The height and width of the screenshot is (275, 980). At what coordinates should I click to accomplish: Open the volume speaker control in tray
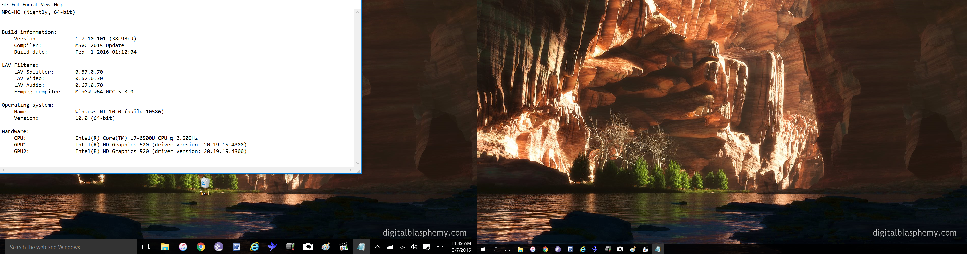click(414, 247)
